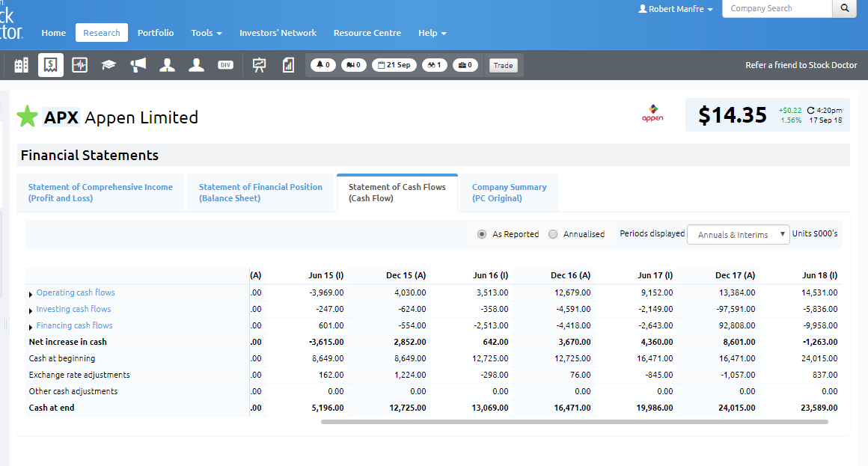Click the person-with-tie silhouette icon
Screen dimensions: 868x466
[x=167, y=65]
